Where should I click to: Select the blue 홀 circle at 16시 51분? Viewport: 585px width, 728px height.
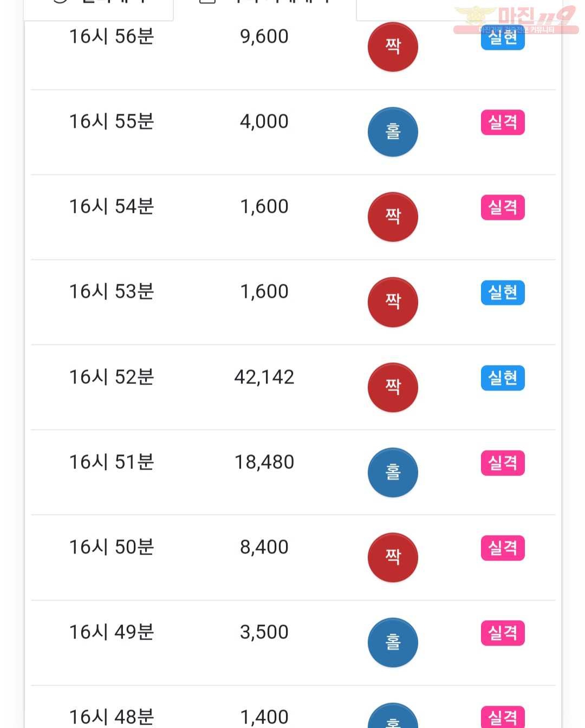[x=393, y=472]
